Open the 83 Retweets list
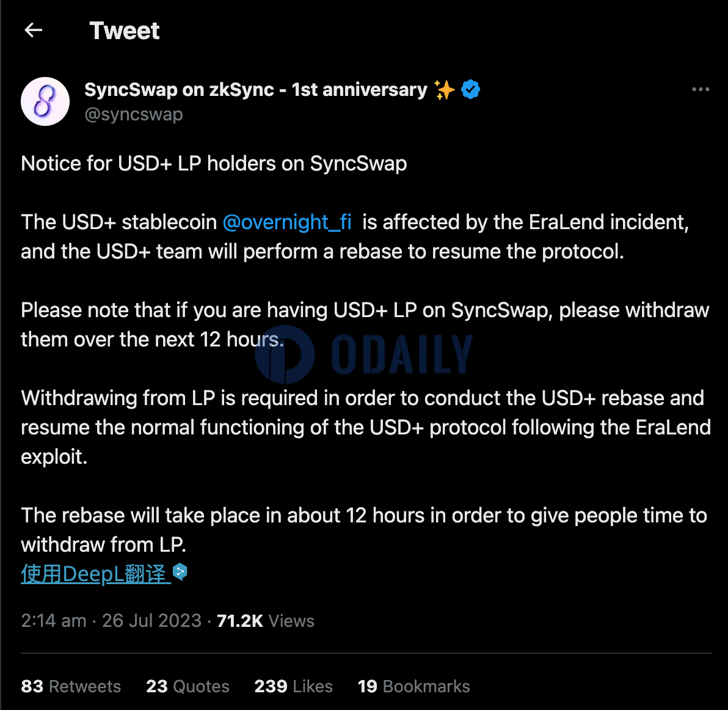This screenshot has height=710, width=728. pyautogui.click(x=71, y=686)
